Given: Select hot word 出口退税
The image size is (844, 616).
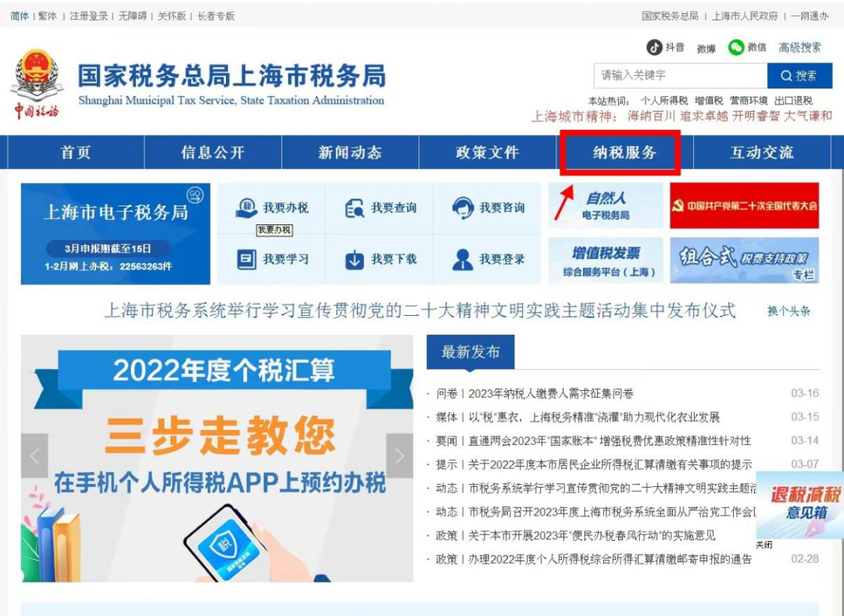Looking at the screenshot, I should [x=793, y=101].
